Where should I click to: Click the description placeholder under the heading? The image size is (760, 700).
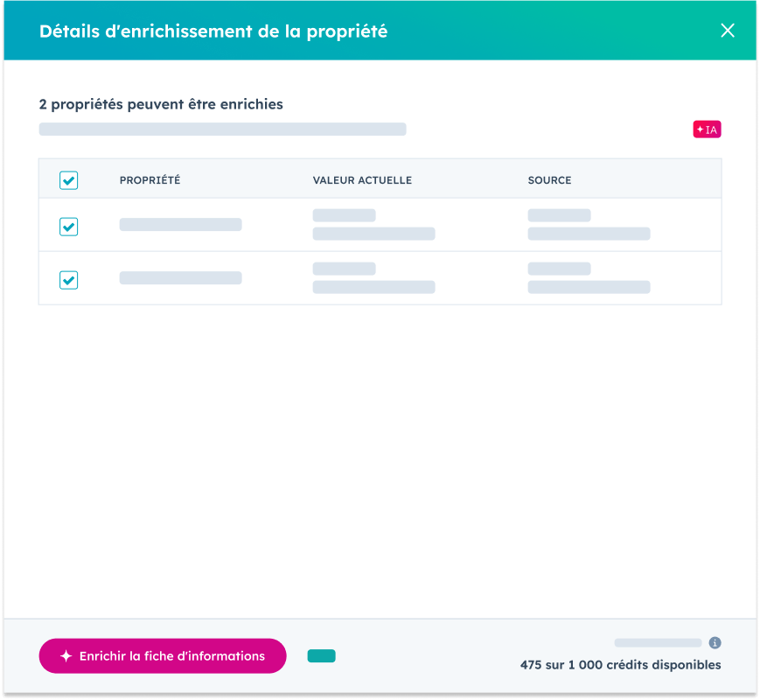(x=222, y=129)
